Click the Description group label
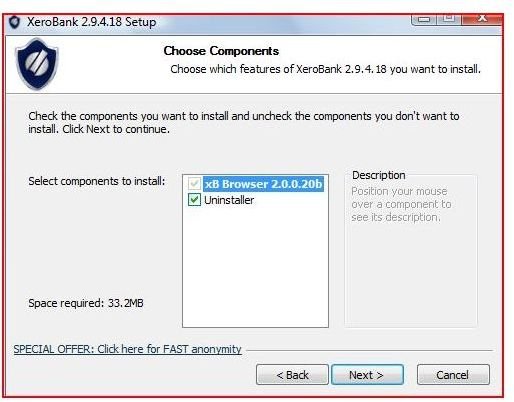Screen dimensions: 514x402 pos(379,175)
